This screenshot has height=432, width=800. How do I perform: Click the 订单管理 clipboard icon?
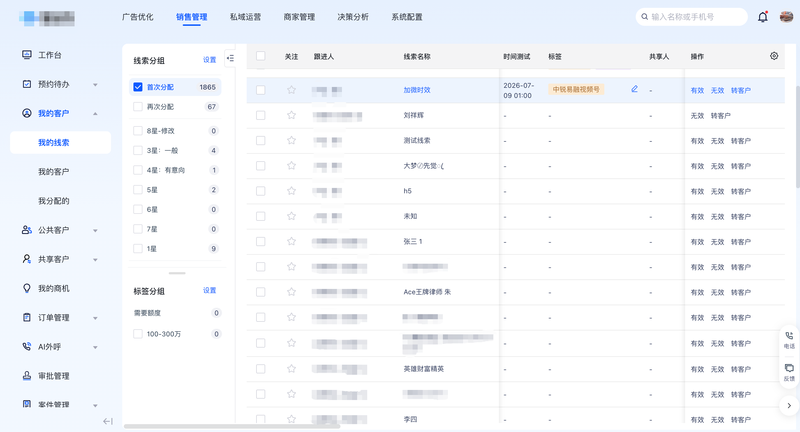click(x=27, y=317)
